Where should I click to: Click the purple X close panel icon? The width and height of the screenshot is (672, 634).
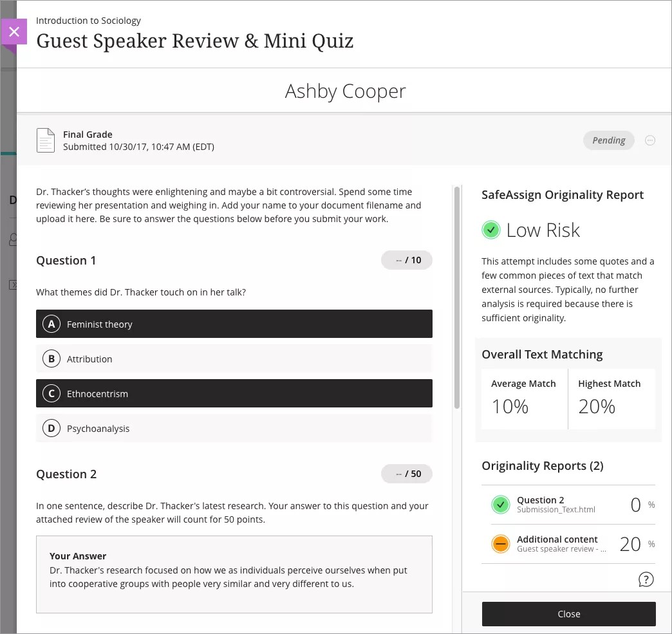14,32
